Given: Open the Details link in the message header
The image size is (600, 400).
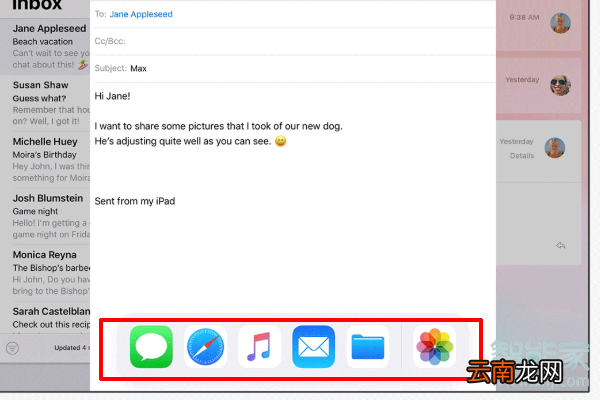Looking at the screenshot, I should click(x=522, y=156).
